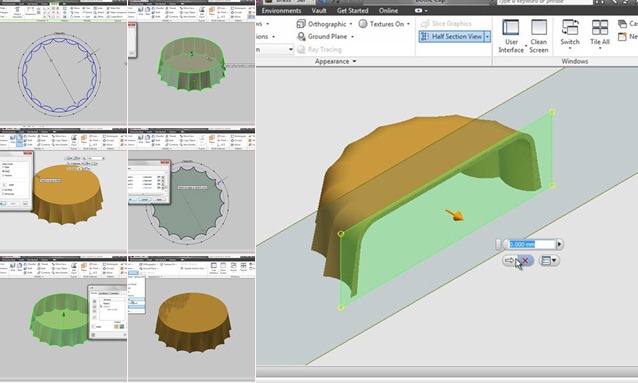Click the Slice Graphics command
The image size is (638, 383).
coord(446,24)
